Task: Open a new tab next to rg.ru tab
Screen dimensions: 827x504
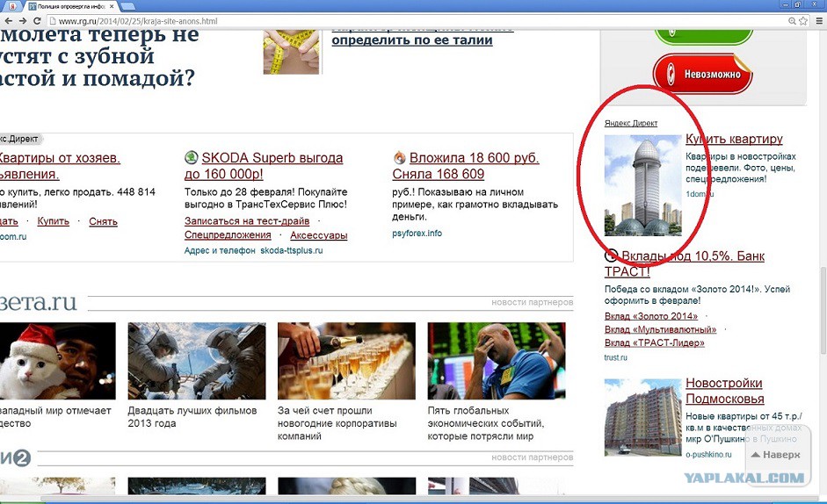Action: click(x=128, y=6)
